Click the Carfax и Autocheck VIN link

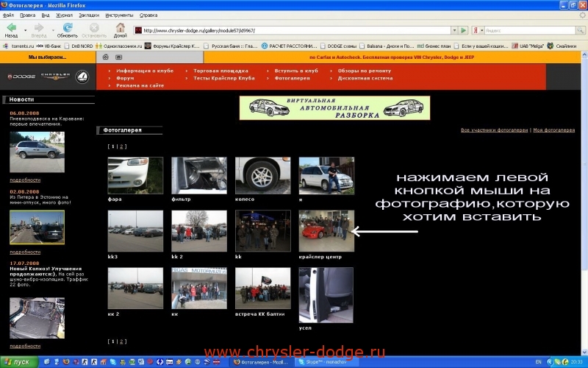click(392, 57)
